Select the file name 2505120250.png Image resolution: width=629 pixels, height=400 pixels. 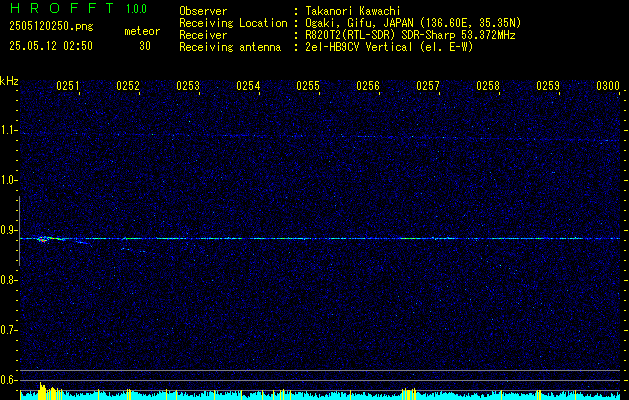point(51,27)
